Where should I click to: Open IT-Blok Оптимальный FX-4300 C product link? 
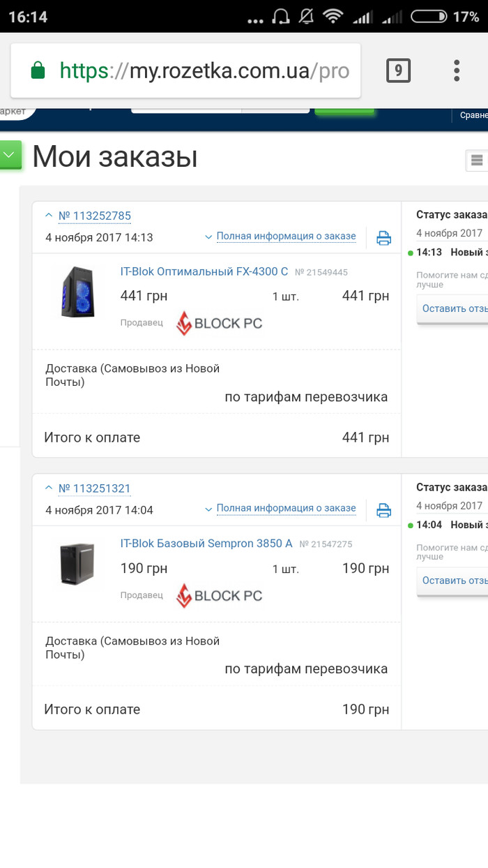pyautogui.click(x=204, y=271)
